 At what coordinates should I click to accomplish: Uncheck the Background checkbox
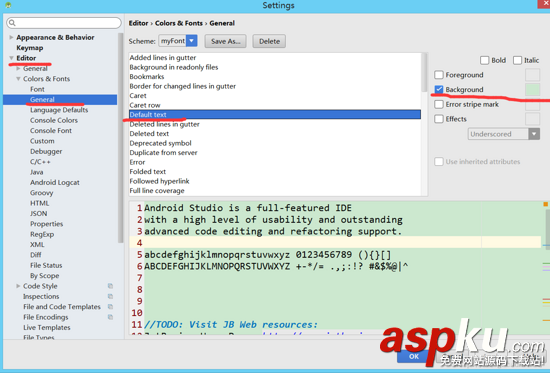coord(439,89)
